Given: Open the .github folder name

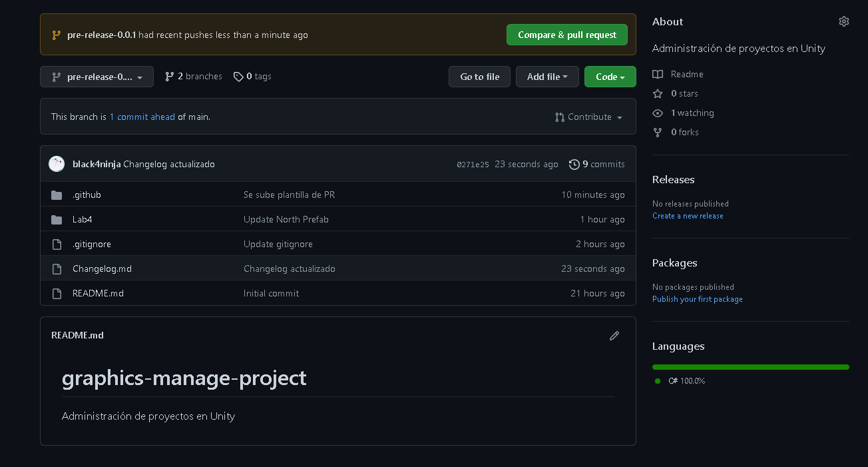Looking at the screenshot, I should coord(87,195).
